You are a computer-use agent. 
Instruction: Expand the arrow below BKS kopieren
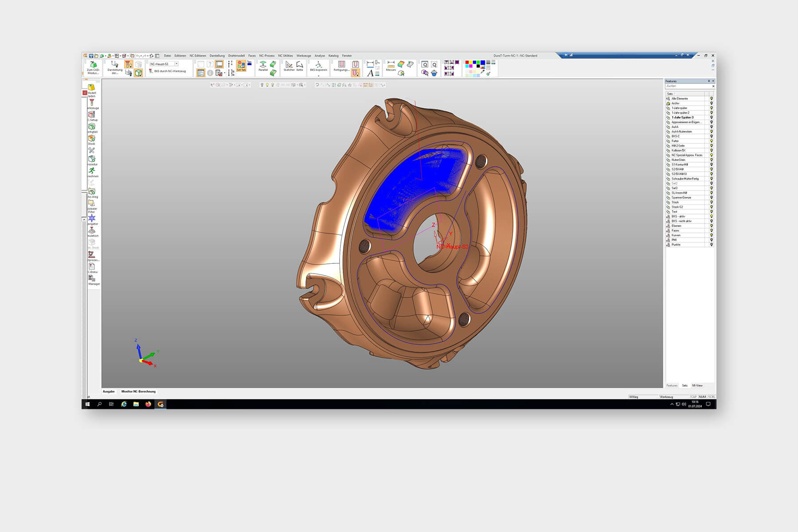pos(318,75)
